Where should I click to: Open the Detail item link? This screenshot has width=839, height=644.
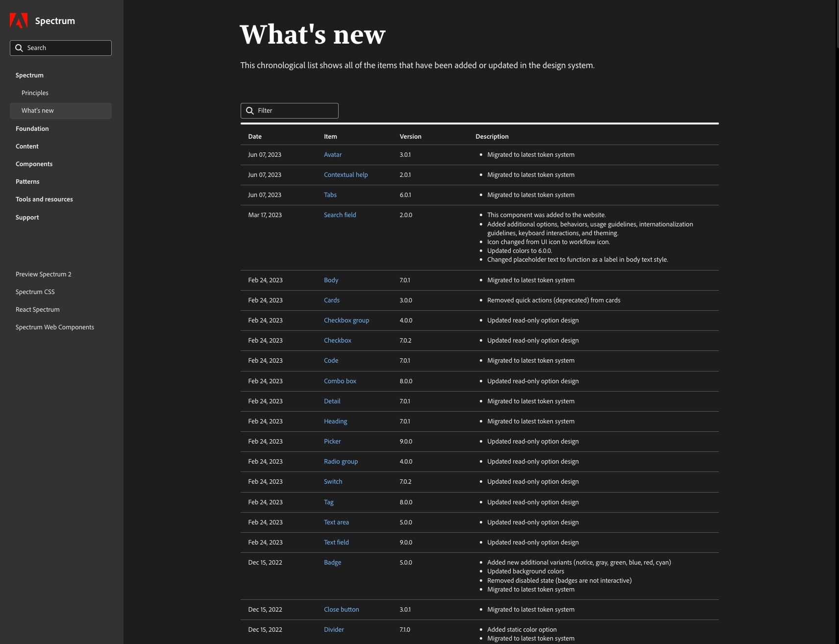tap(332, 401)
